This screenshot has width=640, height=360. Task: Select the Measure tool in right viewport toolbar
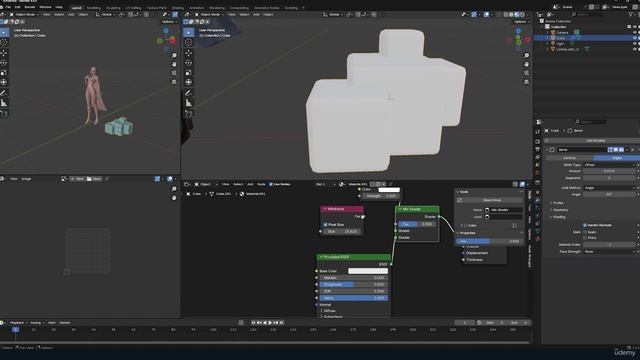[189, 103]
